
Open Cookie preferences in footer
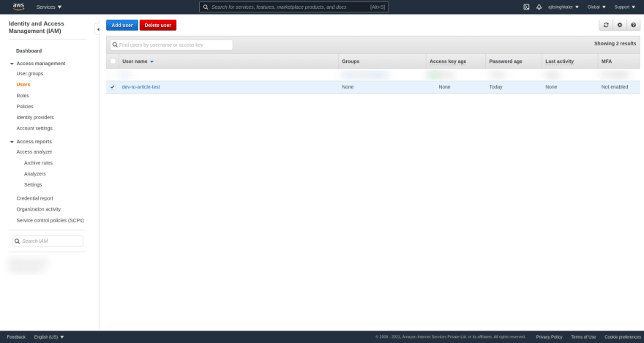pyautogui.click(x=623, y=337)
